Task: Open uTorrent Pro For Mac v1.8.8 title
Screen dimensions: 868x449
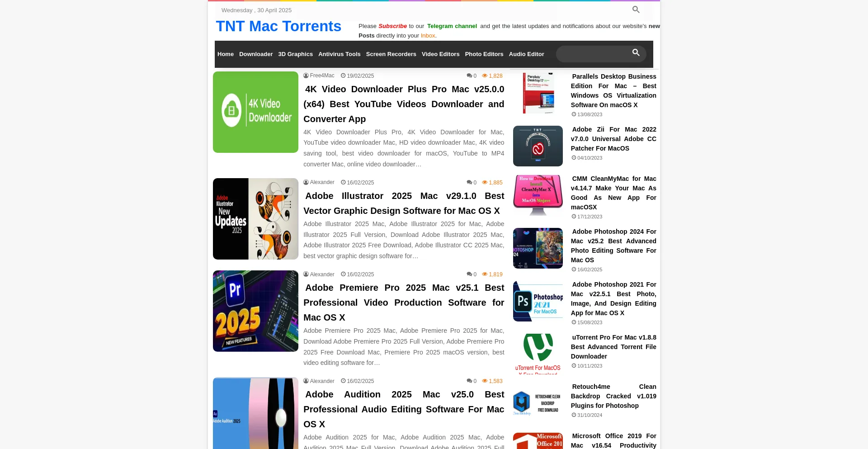Action: 613,347
